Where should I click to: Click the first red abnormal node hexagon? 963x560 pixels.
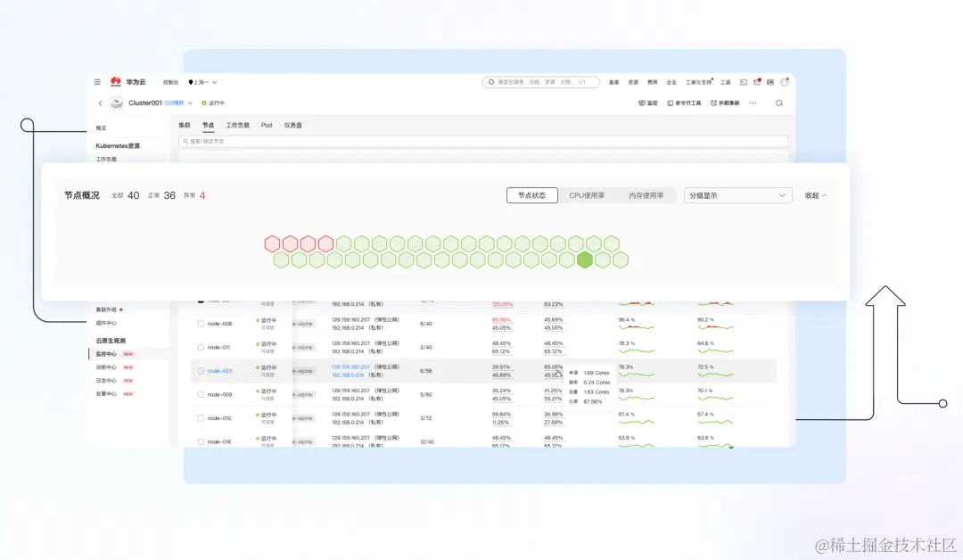[x=272, y=243]
